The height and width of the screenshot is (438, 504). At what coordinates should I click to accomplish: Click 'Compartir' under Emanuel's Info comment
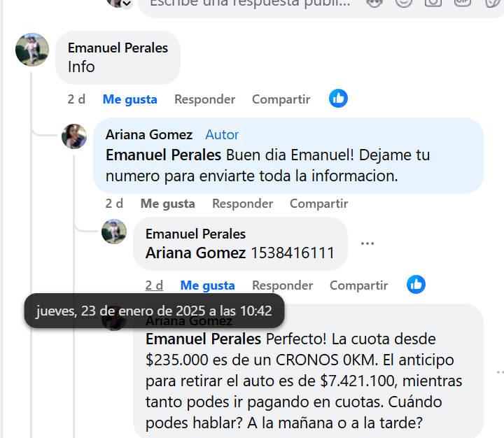click(281, 99)
